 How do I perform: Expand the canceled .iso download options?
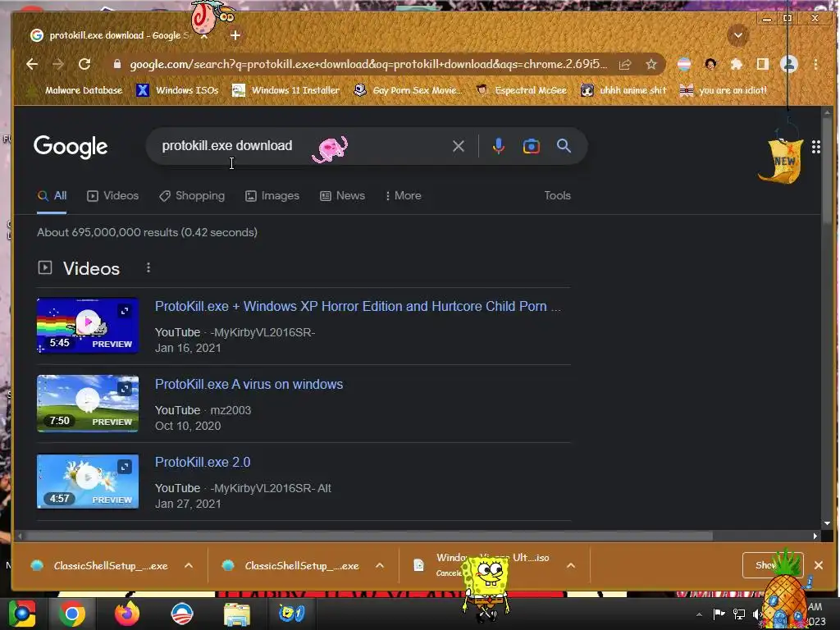point(571,565)
